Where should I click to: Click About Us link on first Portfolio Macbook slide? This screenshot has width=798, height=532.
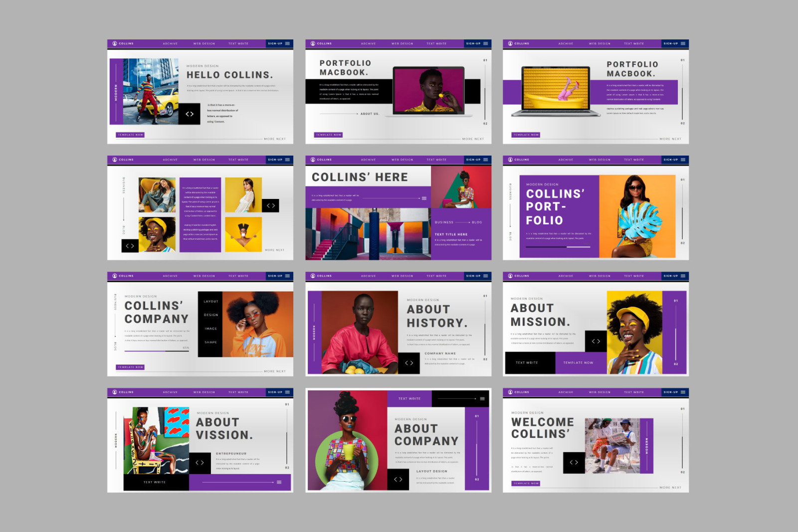pos(369,114)
